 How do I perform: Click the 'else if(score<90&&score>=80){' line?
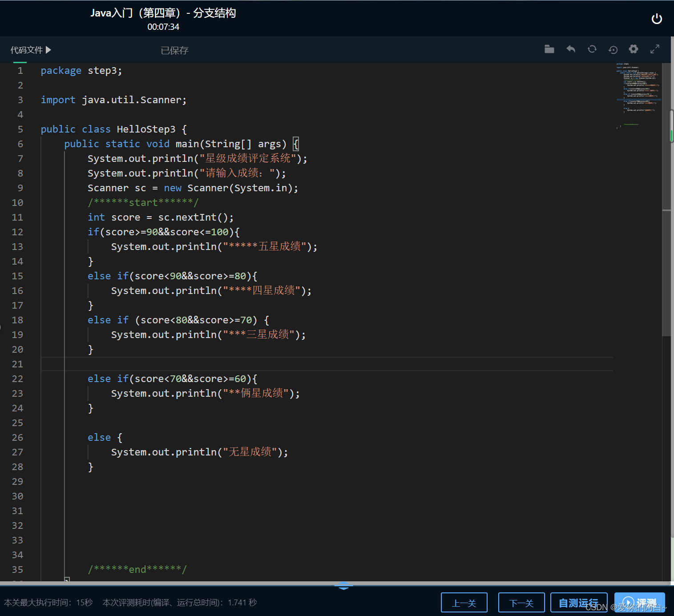[x=173, y=276]
